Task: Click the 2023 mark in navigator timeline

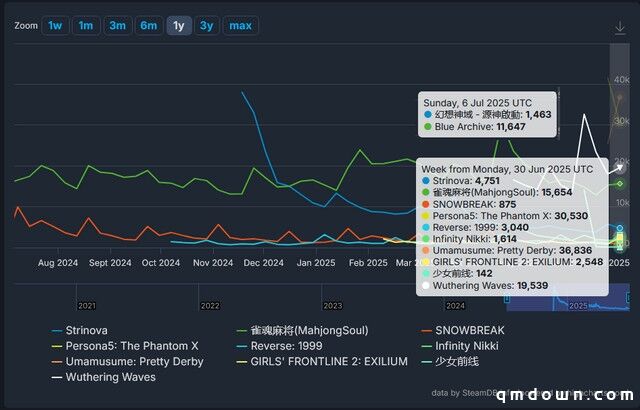Action: 333,306
